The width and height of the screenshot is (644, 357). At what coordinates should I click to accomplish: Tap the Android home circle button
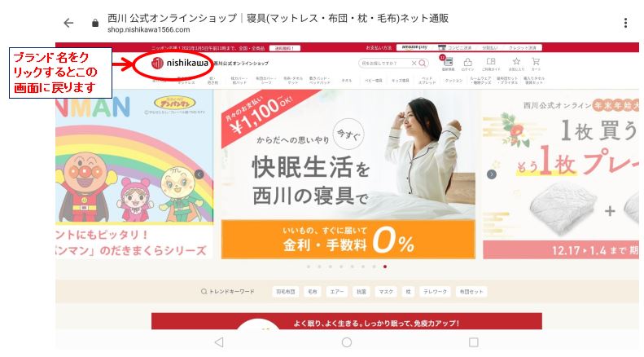click(x=347, y=342)
